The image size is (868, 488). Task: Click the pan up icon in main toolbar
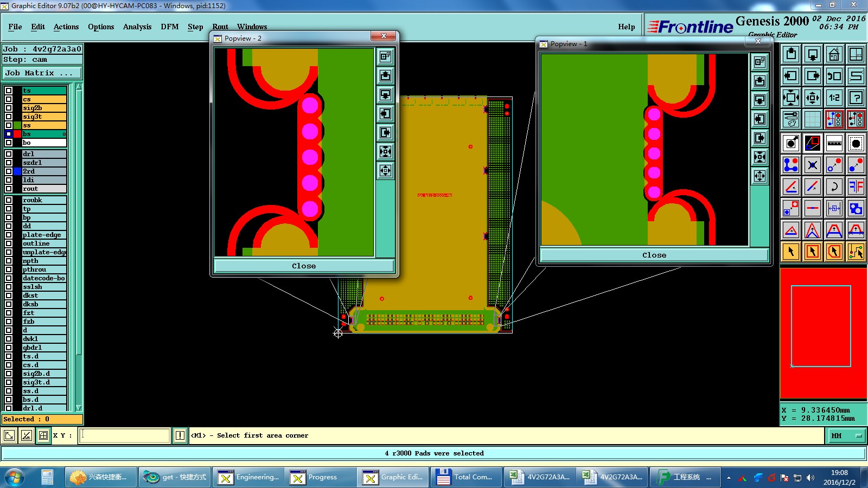pyautogui.click(x=791, y=54)
